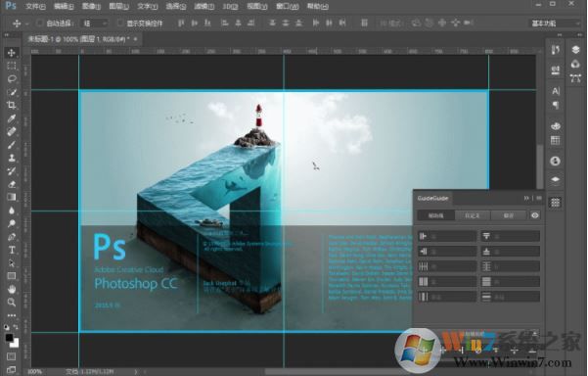Collapse the GuideGuide panel double arrow

(526, 198)
